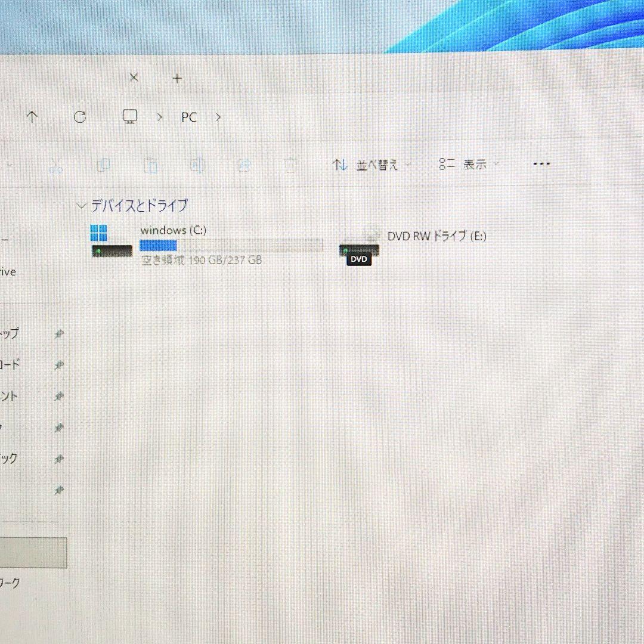Click the Copy icon in the command bar

point(103,165)
